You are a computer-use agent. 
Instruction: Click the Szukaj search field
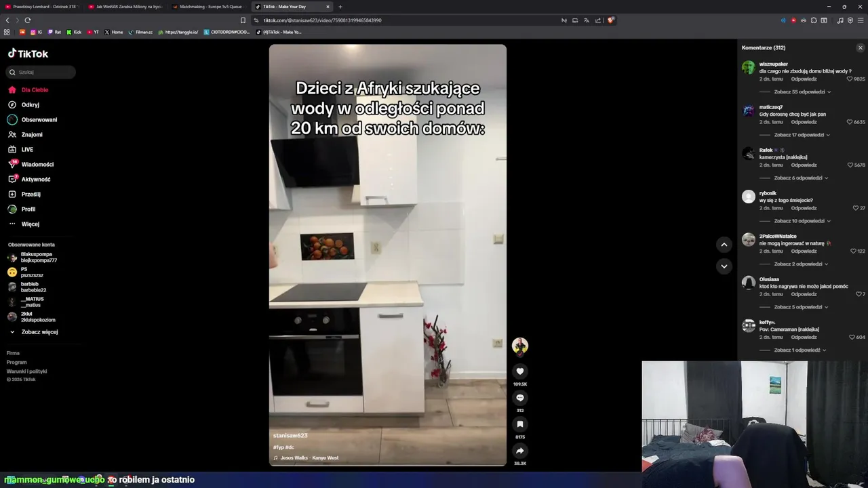41,72
